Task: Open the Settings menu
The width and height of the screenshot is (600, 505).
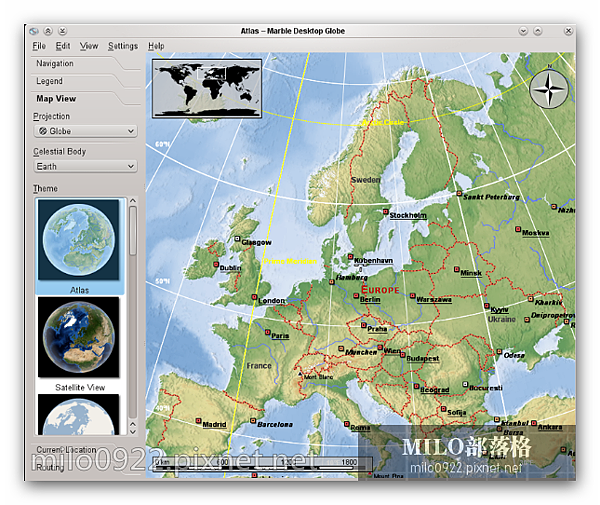Action: coord(123,46)
